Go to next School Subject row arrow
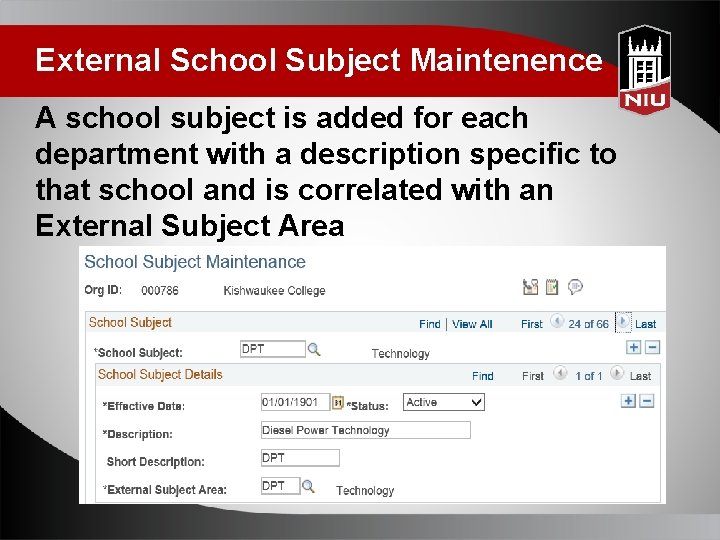720x540 pixels. (x=623, y=321)
